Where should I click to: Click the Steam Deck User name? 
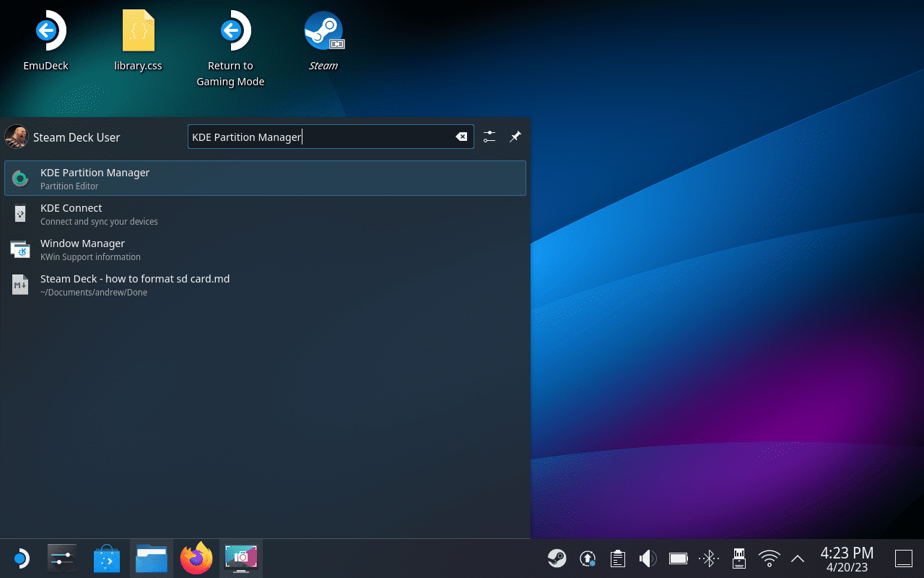click(x=77, y=137)
